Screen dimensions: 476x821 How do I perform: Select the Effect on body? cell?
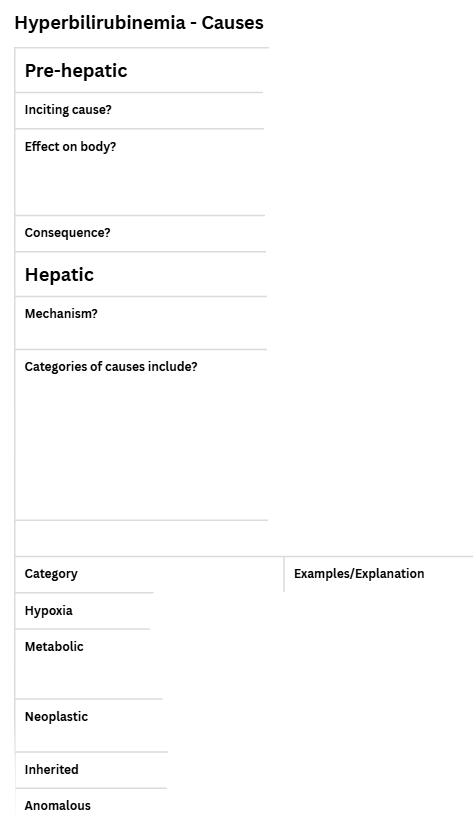click(x=140, y=172)
